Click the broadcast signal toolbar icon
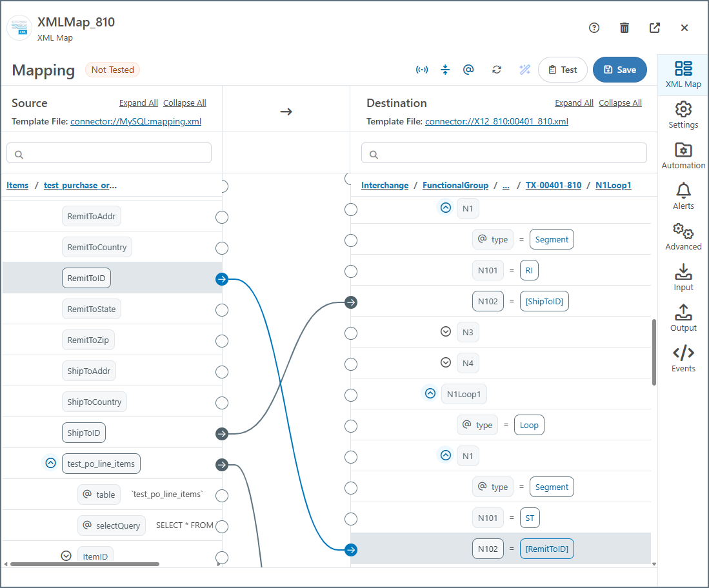Image resolution: width=709 pixels, height=588 pixels. click(x=422, y=70)
